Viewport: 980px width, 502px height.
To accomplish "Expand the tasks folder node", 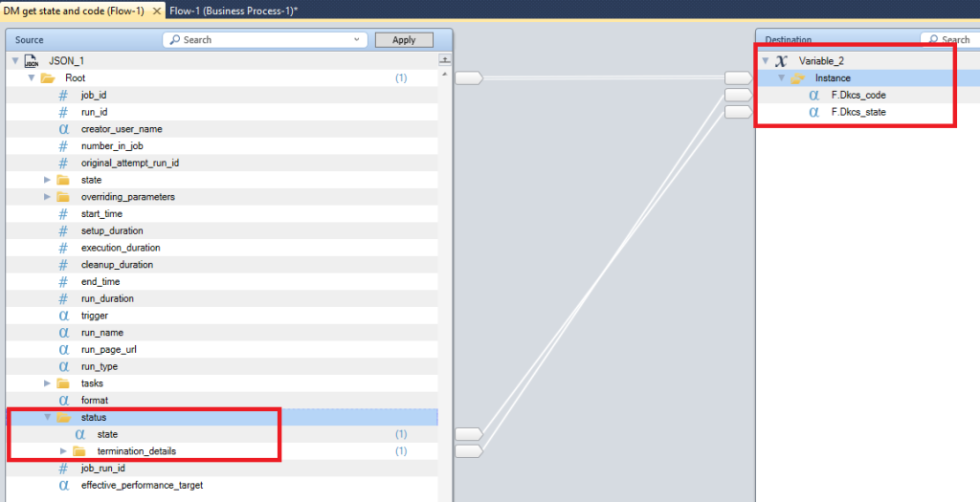I will tap(48, 383).
